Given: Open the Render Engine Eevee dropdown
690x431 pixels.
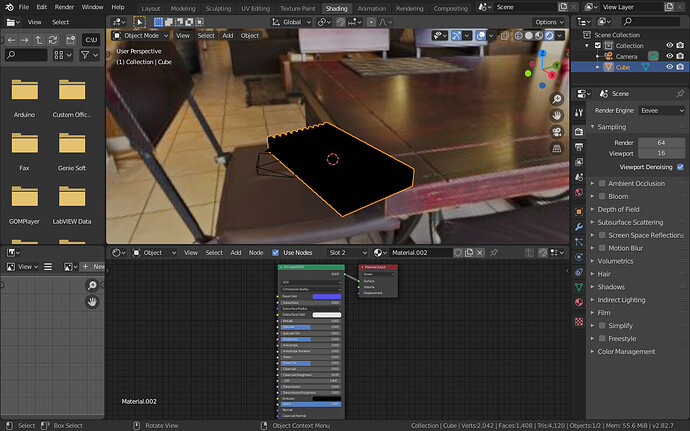Looking at the screenshot, I should pos(661,111).
